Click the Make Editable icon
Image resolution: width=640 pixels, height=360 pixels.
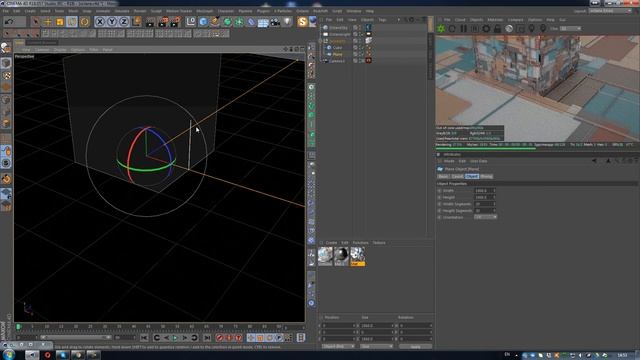(5, 49)
